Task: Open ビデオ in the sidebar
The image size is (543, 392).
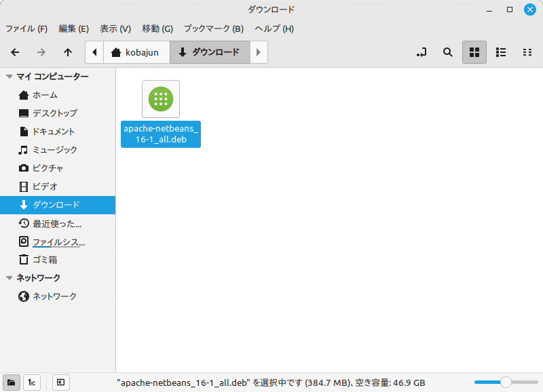Action: click(x=58, y=187)
